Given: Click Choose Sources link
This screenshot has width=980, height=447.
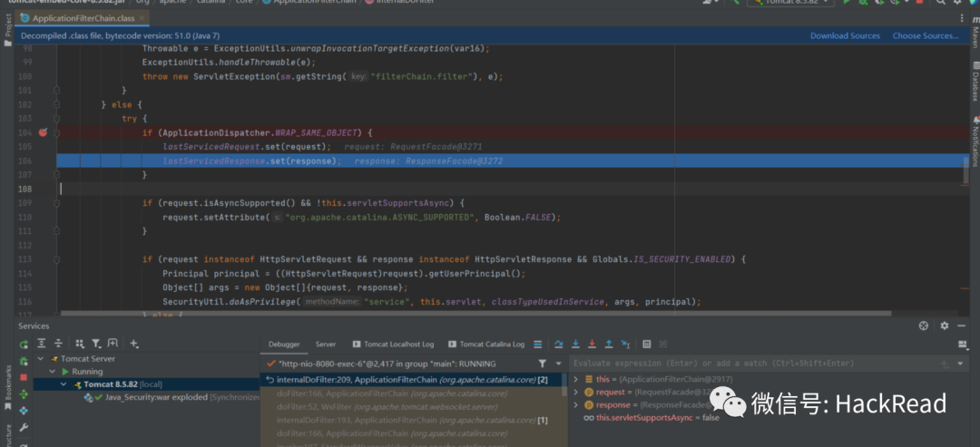Looking at the screenshot, I should 925,35.
